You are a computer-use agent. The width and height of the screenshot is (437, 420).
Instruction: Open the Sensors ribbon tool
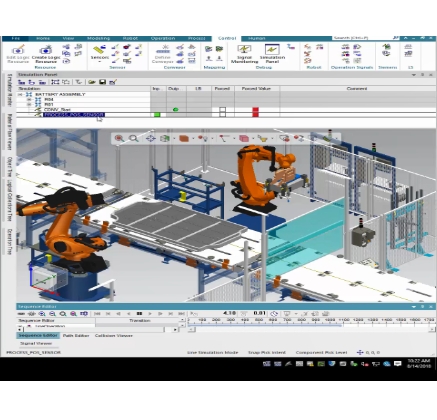(99, 53)
